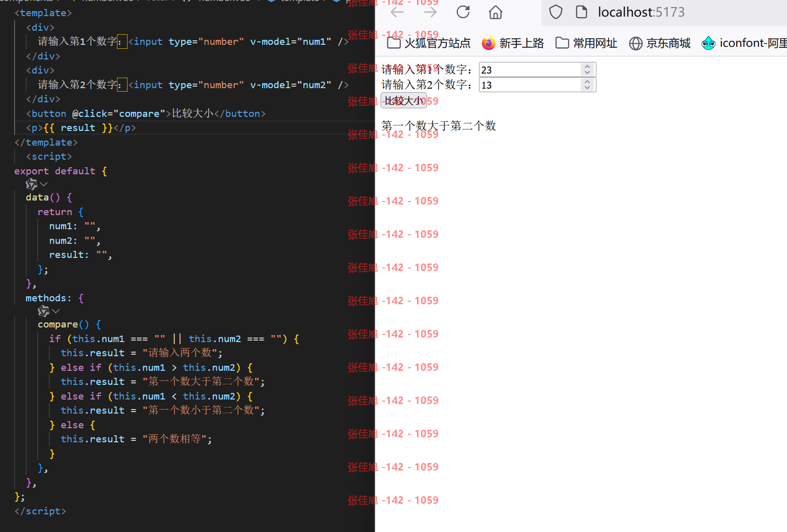Click the code line <p>{{ result }}</p>

[x=81, y=128]
